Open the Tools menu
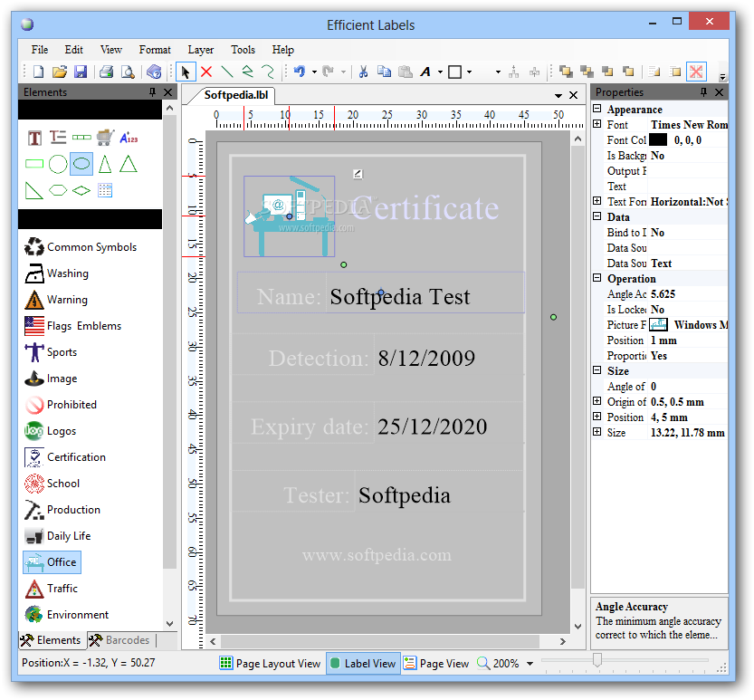754x700 pixels. [x=243, y=50]
